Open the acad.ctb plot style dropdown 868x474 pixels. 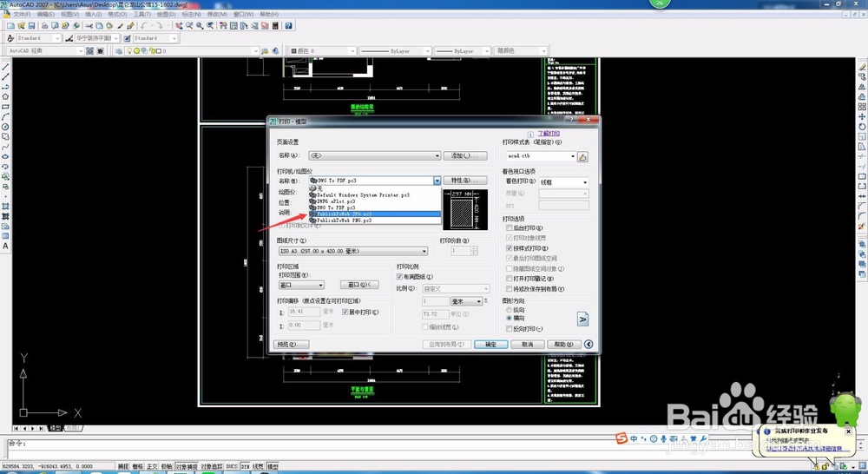coord(541,157)
